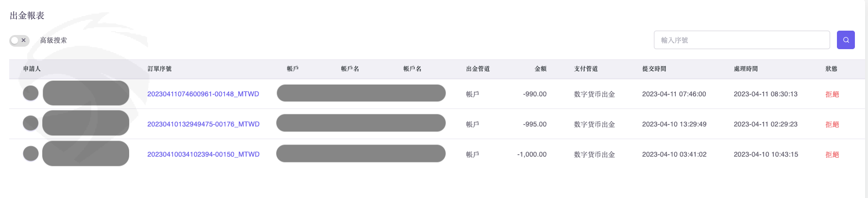868x198 pixels.
Task: Open order 20230410132949475-00176_MTWD link
Action: (x=203, y=124)
